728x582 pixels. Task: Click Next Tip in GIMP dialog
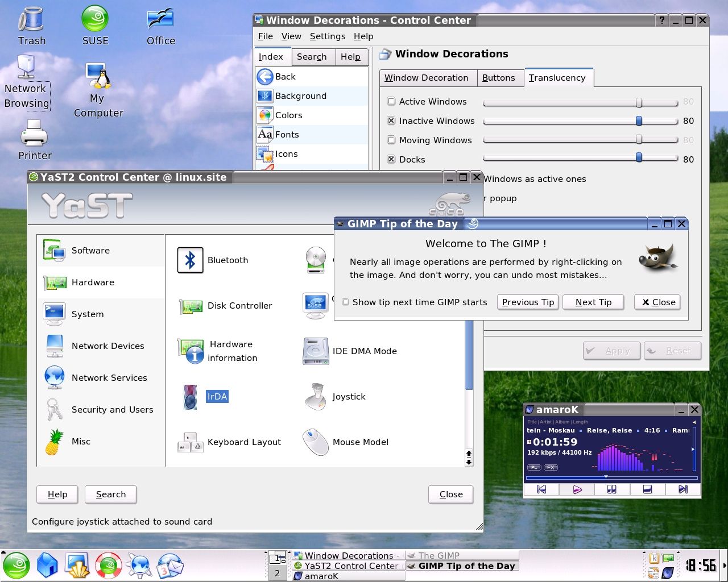click(x=593, y=302)
